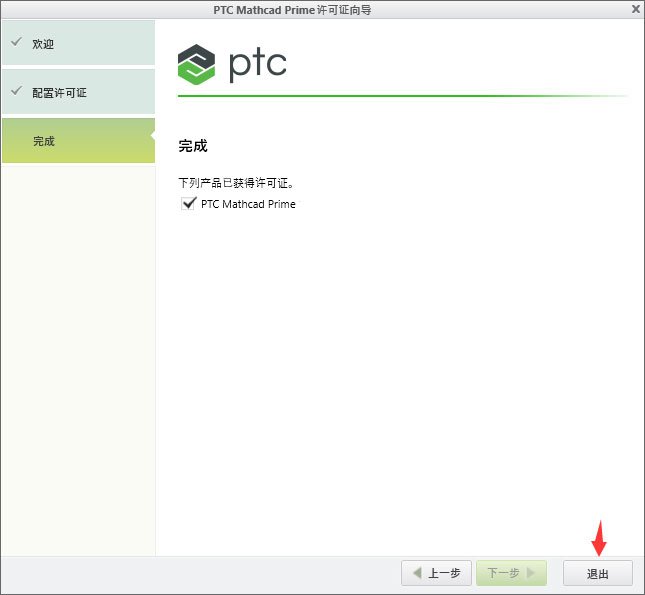Close the license wizard window
Image resolution: width=645 pixels, height=595 pixels.
point(636,9)
